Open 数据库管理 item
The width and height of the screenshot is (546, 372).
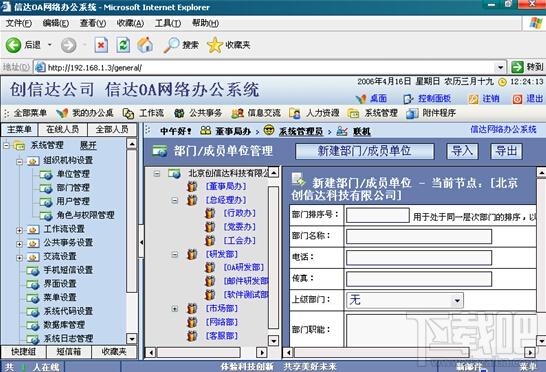tap(64, 325)
